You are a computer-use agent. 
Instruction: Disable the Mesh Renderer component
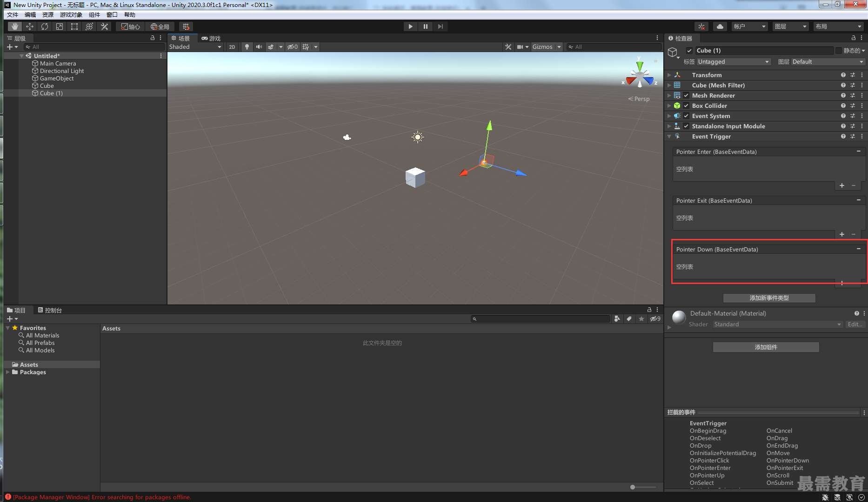pyautogui.click(x=686, y=95)
